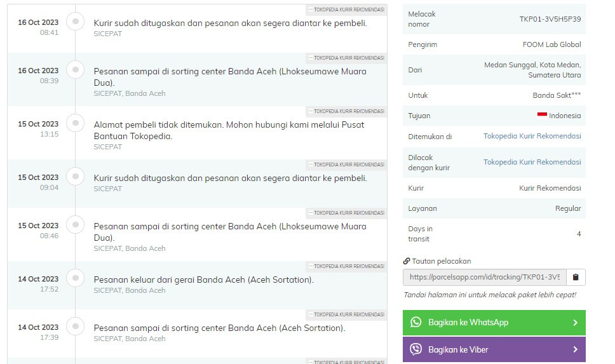Click timeline marker for 16 Oct 2023 08:39
Viewport: 615px width, 364px height.
[76, 69]
